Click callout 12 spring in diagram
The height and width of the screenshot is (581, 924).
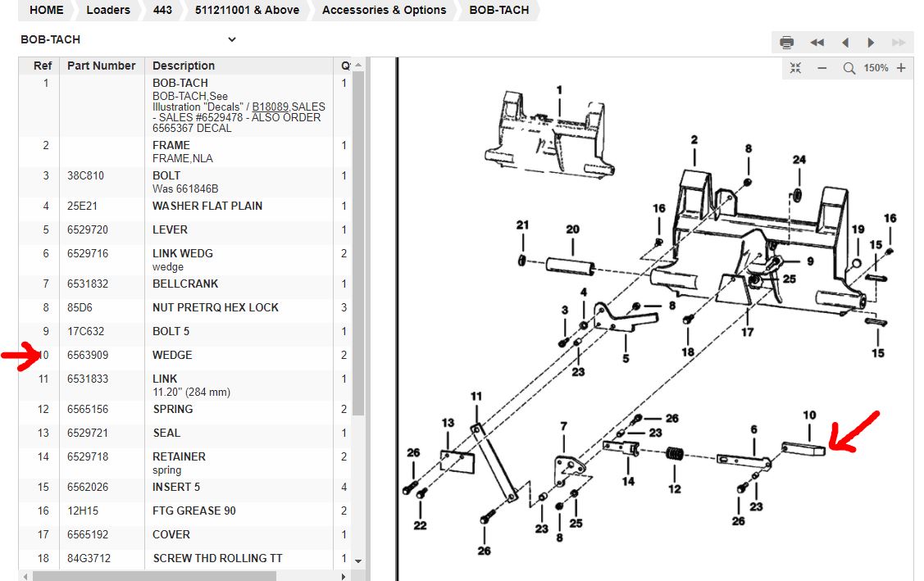pyautogui.click(x=675, y=489)
